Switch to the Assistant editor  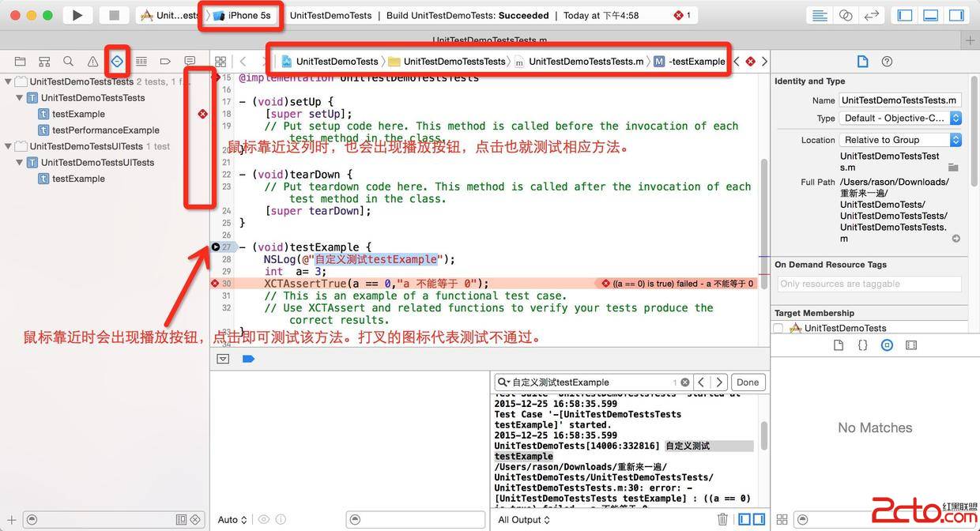(846, 15)
